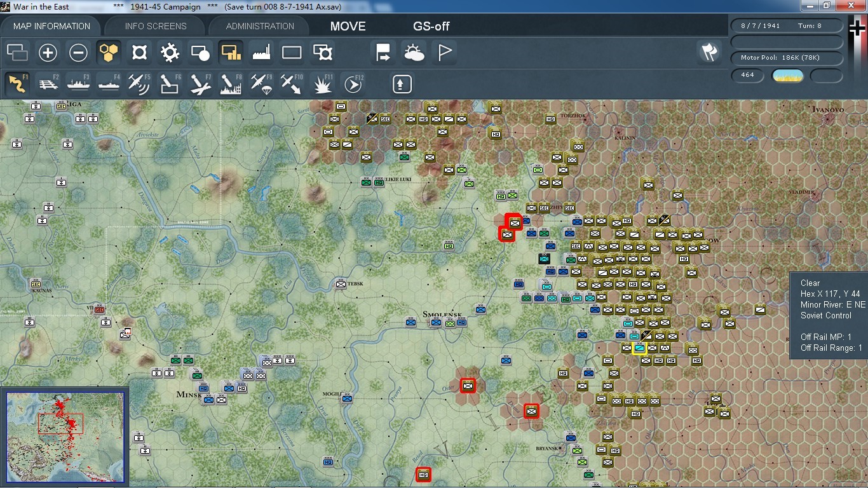Click the rectangle-with-unit-symbol icon
The width and height of the screenshot is (868, 488).
click(322, 52)
